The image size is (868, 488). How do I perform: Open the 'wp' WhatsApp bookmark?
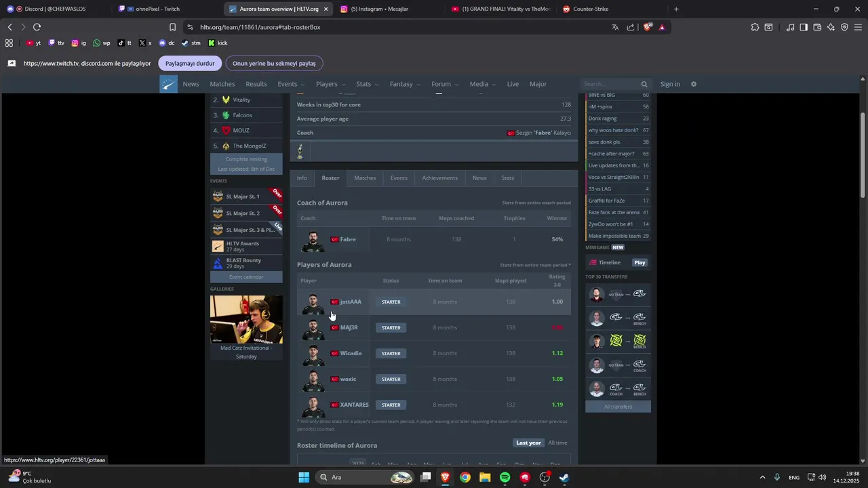102,43
